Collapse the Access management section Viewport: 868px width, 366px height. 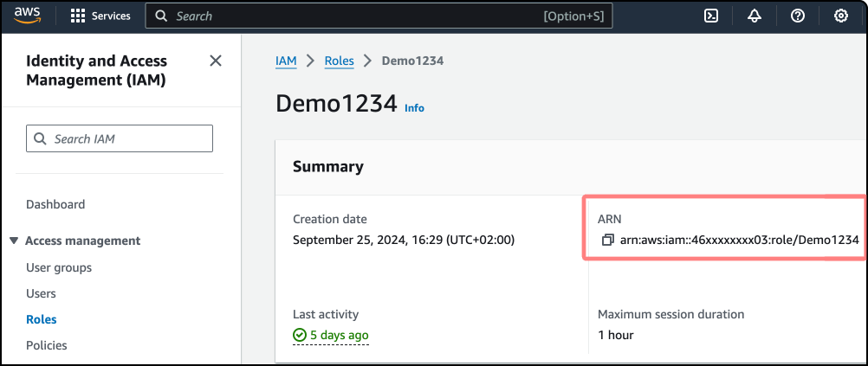click(x=14, y=241)
